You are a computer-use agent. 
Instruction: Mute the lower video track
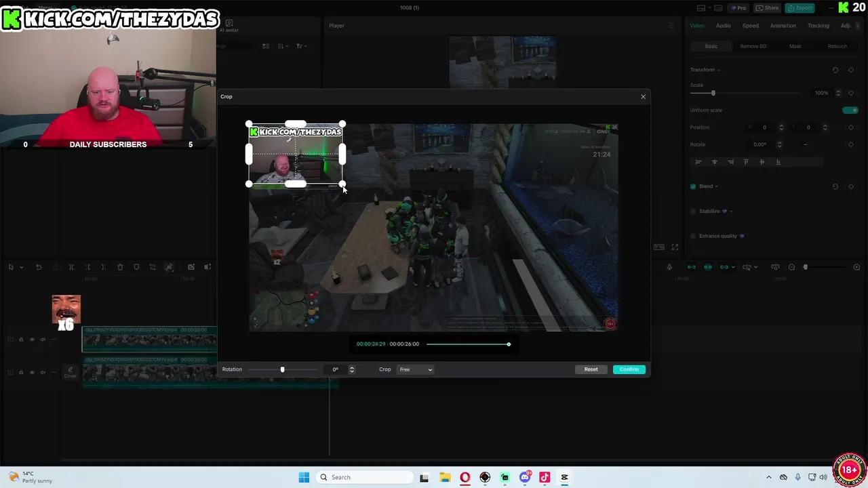(x=43, y=372)
